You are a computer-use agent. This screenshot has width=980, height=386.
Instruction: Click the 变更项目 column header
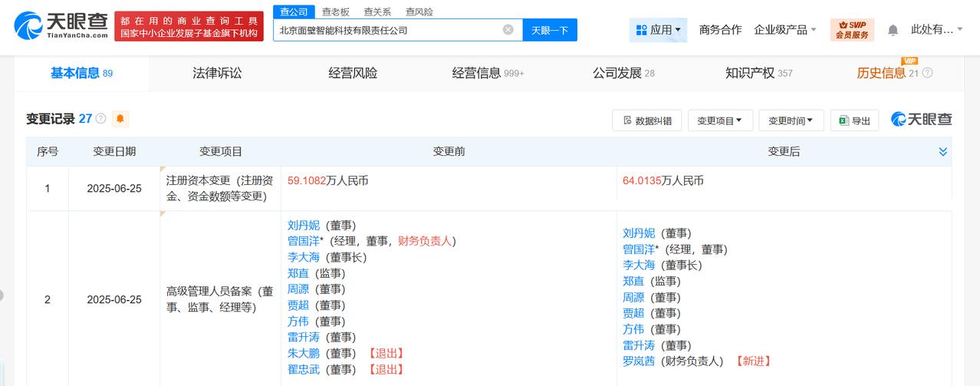[x=221, y=152]
